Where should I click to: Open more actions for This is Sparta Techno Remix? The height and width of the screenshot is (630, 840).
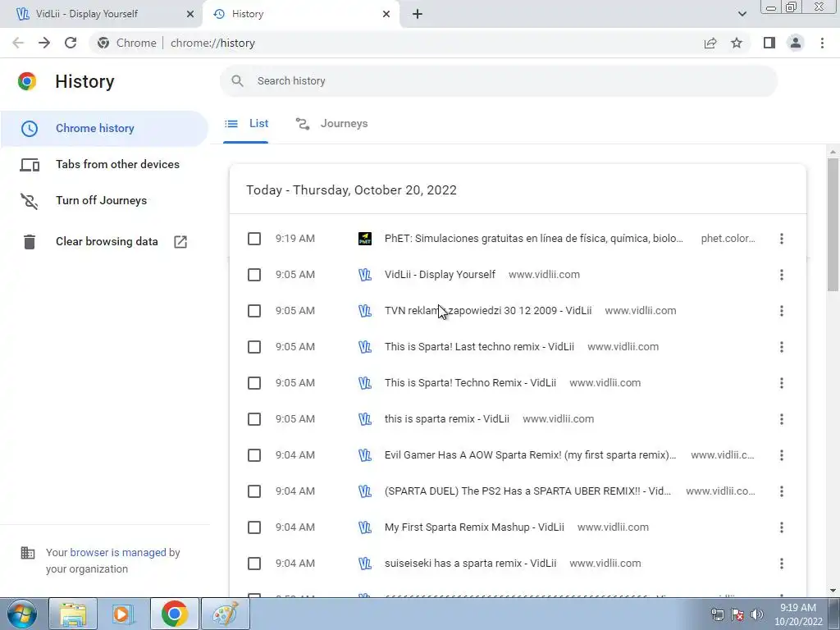click(782, 383)
